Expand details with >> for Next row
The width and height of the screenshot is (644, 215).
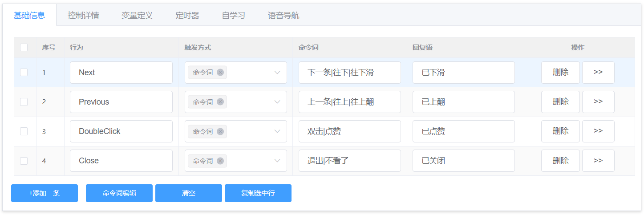tap(598, 73)
